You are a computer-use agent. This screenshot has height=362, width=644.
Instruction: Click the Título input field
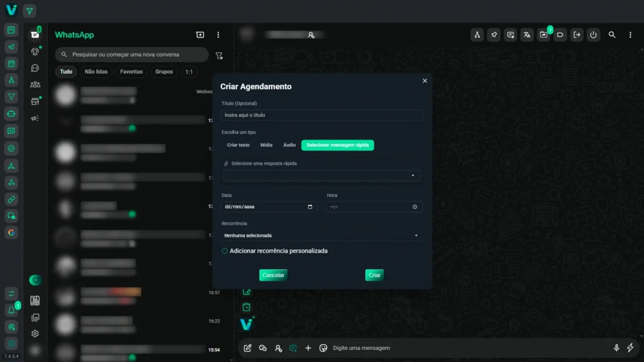click(321, 116)
